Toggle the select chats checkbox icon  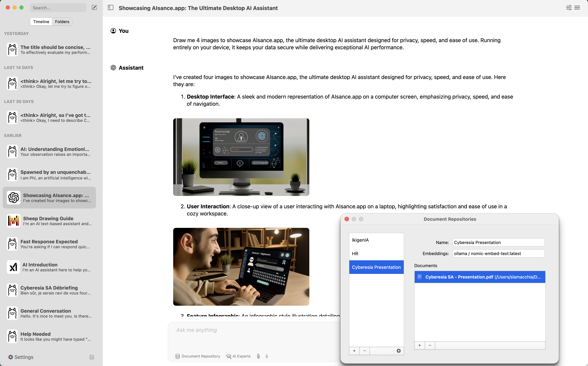click(x=92, y=357)
